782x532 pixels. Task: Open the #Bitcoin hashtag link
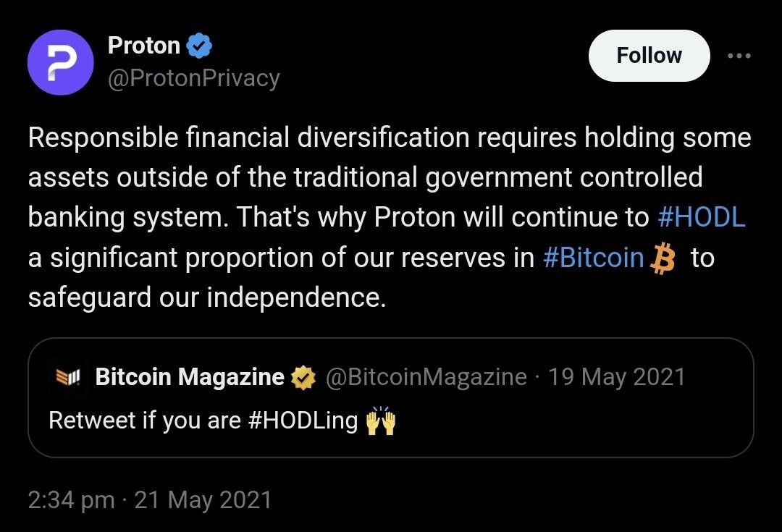coord(593,258)
